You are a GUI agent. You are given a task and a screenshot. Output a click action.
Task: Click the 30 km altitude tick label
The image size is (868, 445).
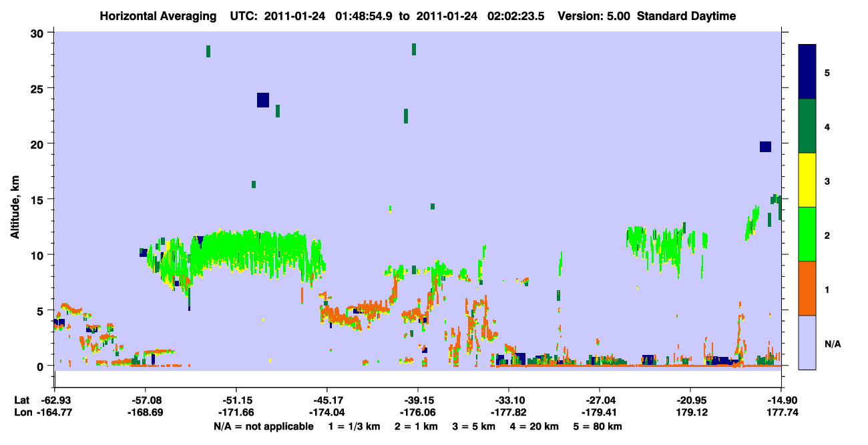(38, 33)
